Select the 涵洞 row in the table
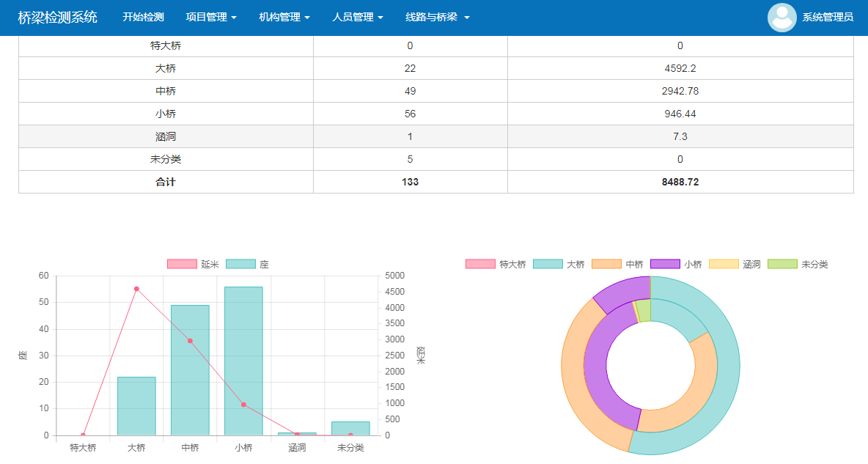Image resolution: width=868 pixels, height=464 pixels. coord(435,136)
